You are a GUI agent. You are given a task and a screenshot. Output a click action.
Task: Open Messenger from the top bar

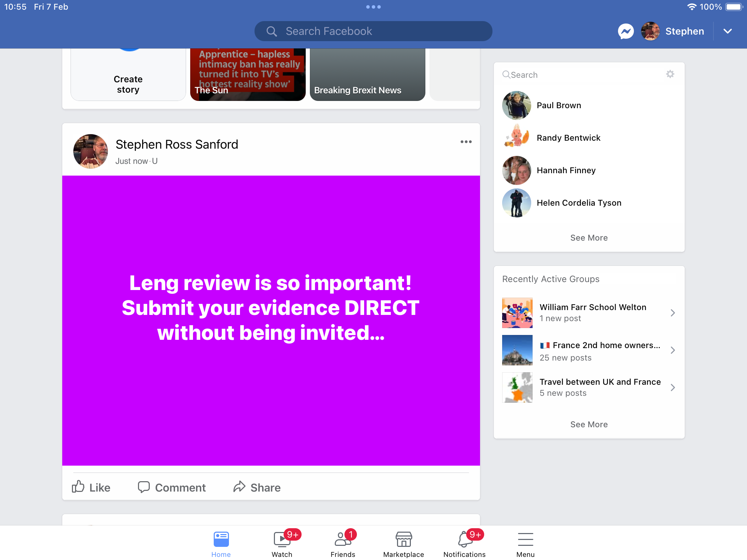point(626,31)
